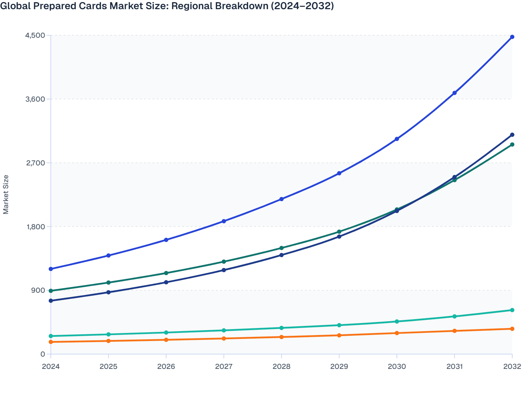Select the 2029 x-axis label
The image size is (532, 395).
click(x=339, y=367)
